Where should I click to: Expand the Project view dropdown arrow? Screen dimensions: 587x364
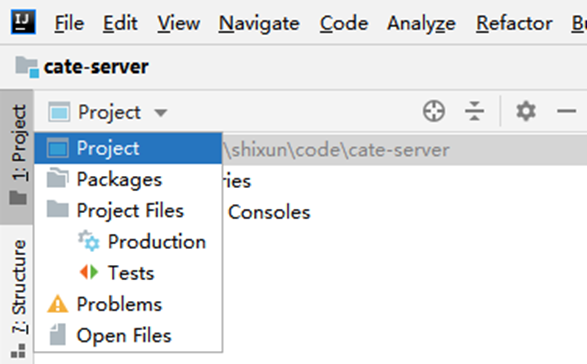point(161,112)
